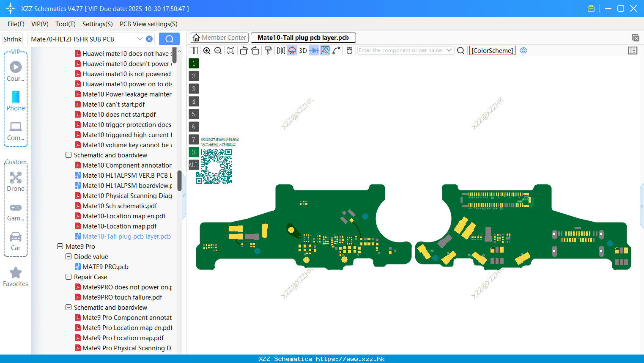Open the model search dropdown arrow
The height and width of the screenshot is (363, 644).
[140, 39]
